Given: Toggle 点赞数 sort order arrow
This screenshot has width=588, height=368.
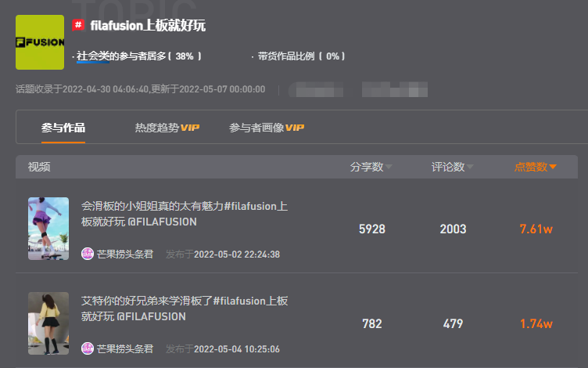Looking at the screenshot, I should [552, 167].
